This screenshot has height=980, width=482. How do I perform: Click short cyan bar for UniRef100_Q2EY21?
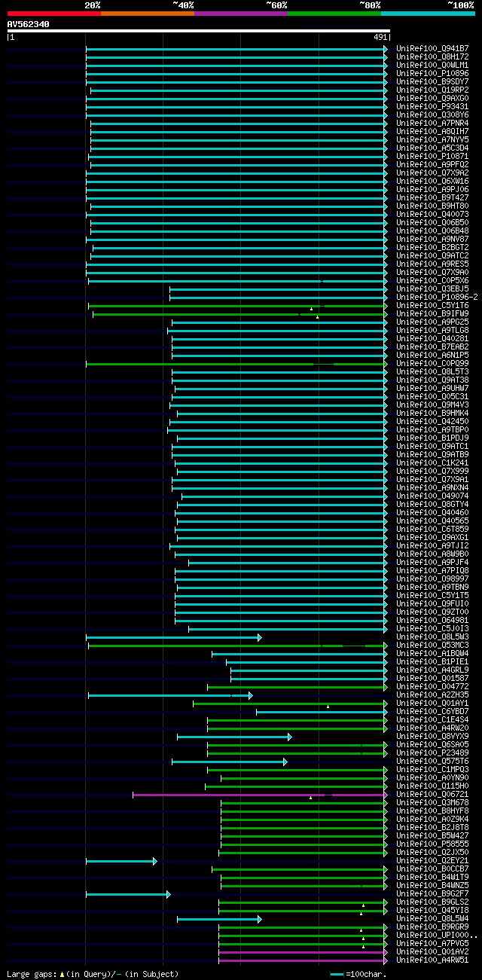(x=121, y=860)
